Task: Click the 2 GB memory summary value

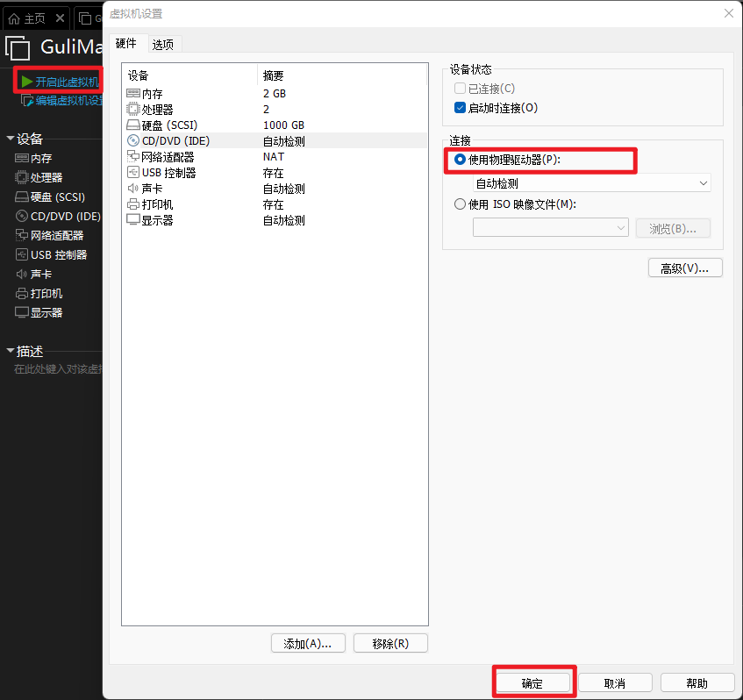Action: [275, 93]
